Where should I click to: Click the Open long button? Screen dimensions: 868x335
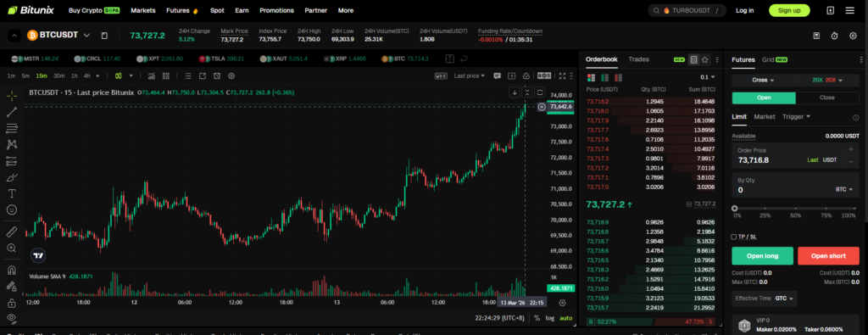click(762, 256)
